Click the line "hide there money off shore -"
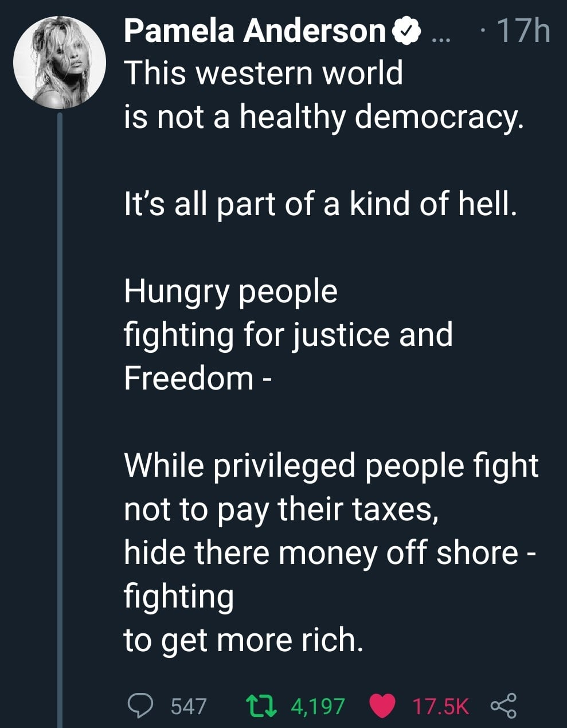The height and width of the screenshot is (728, 567). pos(330,552)
